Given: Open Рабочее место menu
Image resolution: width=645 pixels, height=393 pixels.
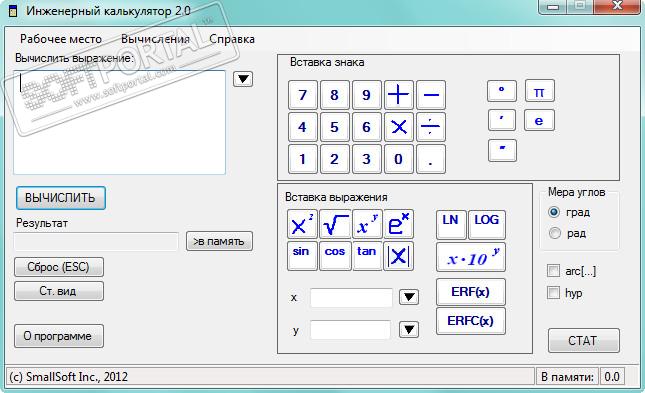Looking at the screenshot, I should (61, 39).
